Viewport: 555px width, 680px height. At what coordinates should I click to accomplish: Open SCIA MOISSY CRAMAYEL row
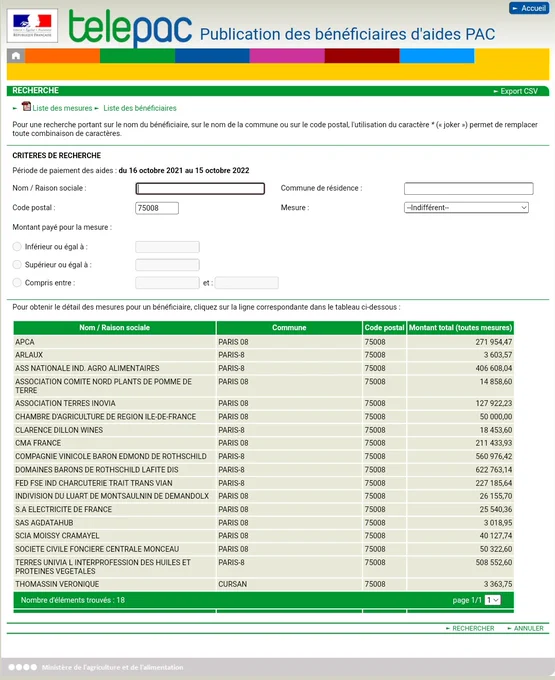[264, 536]
